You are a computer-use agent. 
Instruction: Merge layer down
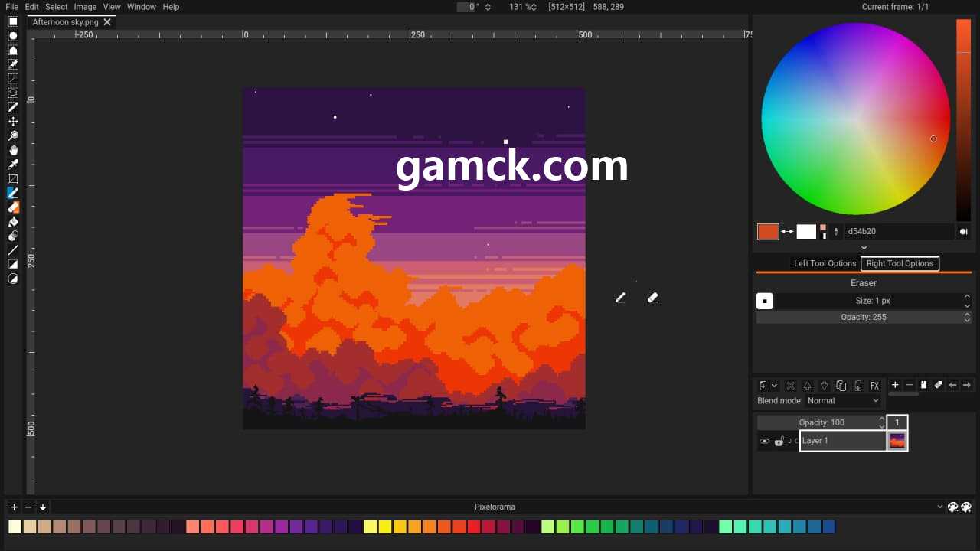point(857,386)
